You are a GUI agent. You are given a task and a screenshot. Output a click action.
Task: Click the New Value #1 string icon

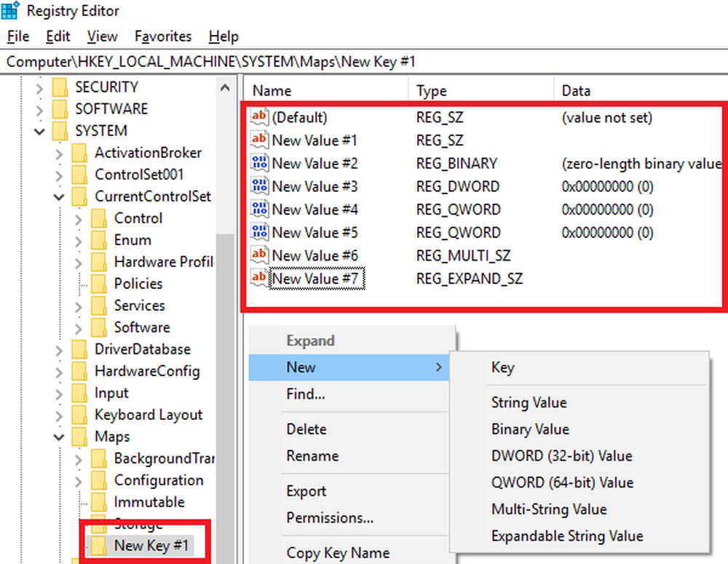[x=259, y=140]
